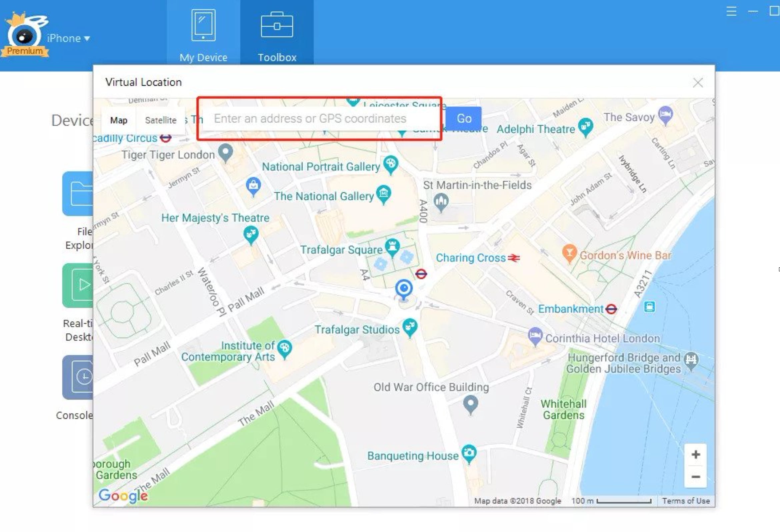This screenshot has width=780, height=532.
Task: Click the Go button
Action: (464, 118)
